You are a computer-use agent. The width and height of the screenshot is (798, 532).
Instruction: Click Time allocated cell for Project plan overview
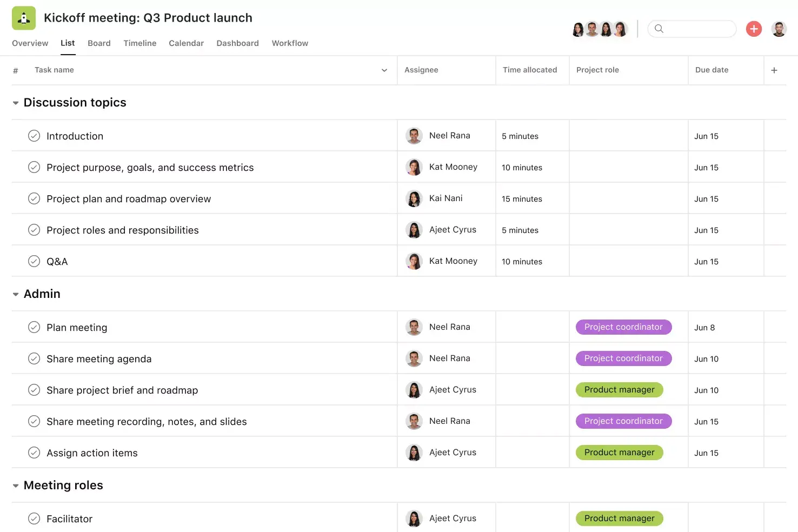tap(531, 199)
